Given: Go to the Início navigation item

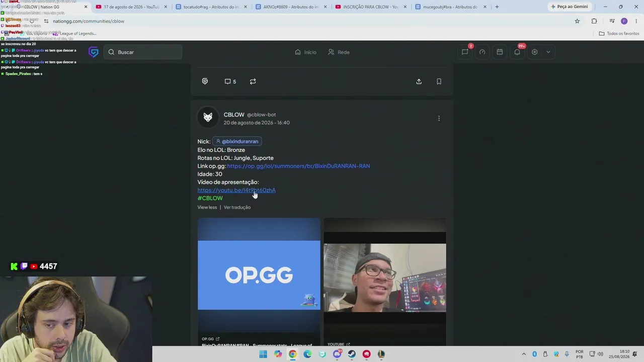Looking at the screenshot, I should (305, 52).
